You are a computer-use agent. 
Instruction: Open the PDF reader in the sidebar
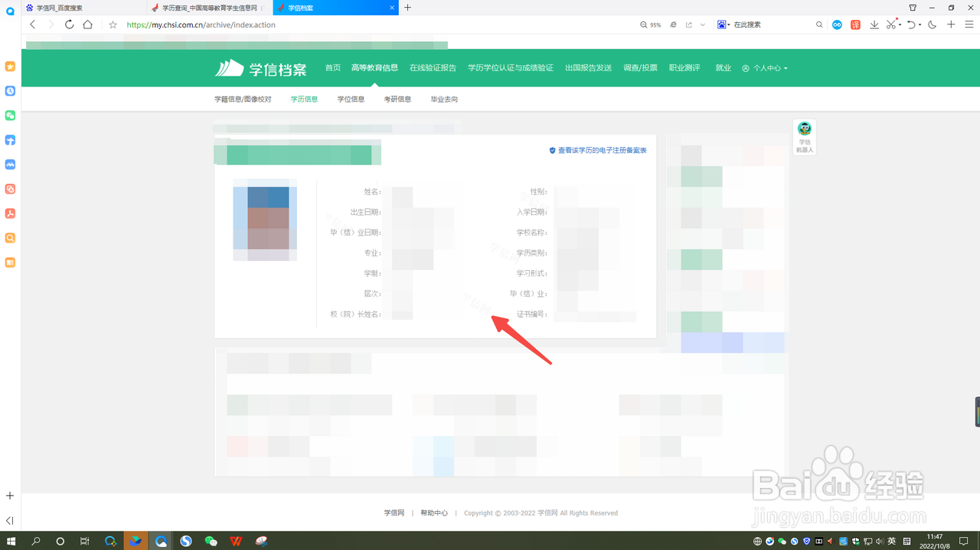pos(10,213)
